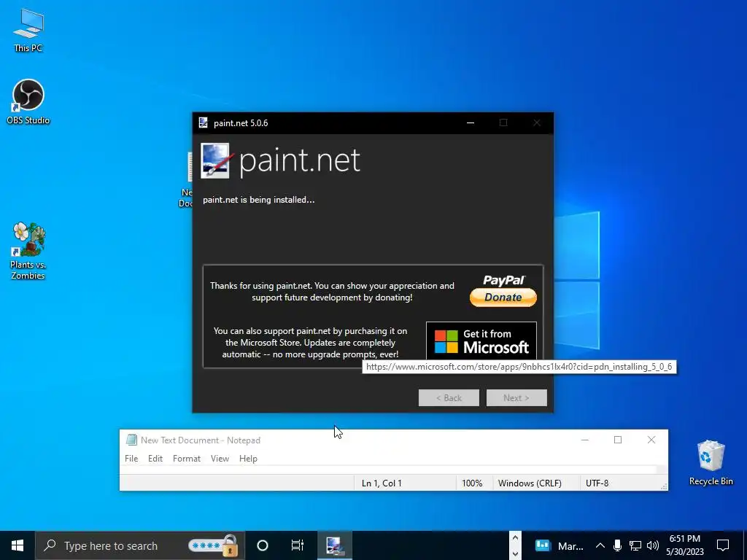Close the Notepad window
The image size is (747, 560).
click(x=651, y=440)
